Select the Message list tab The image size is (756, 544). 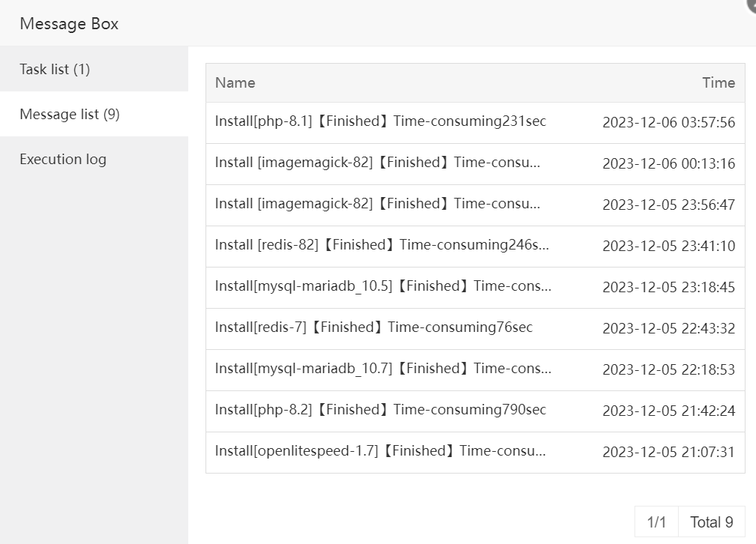70,114
